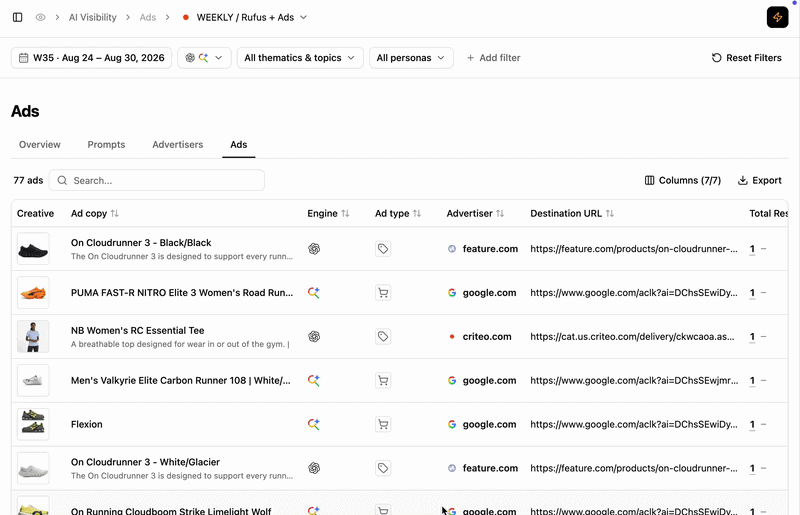Click "77 ads" count label
This screenshot has width=800, height=515.
[28, 180]
